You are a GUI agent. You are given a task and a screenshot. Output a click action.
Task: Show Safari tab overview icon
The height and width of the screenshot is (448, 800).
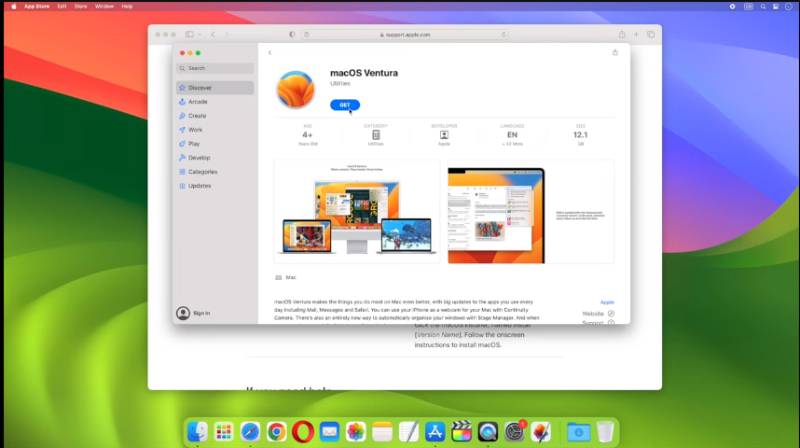point(651,34)
